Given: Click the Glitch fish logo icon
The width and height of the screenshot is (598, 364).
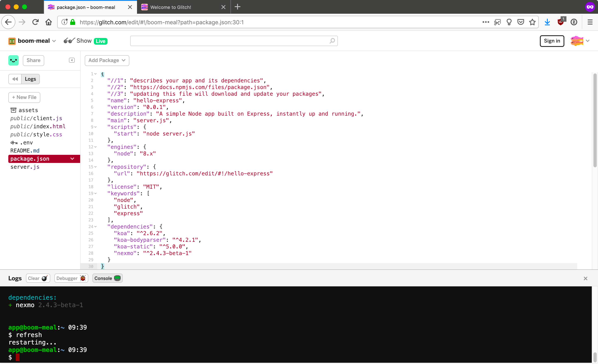Looking at the screenshot, I should tap(577, 41).
